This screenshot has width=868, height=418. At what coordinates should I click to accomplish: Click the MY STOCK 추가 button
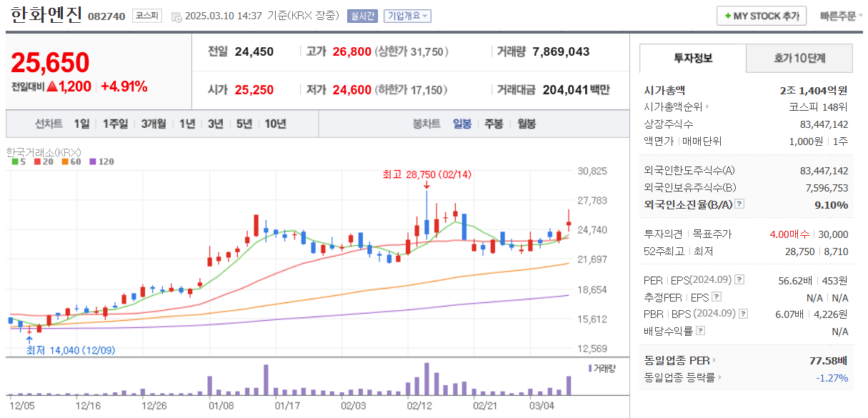(x=762, y=15)
